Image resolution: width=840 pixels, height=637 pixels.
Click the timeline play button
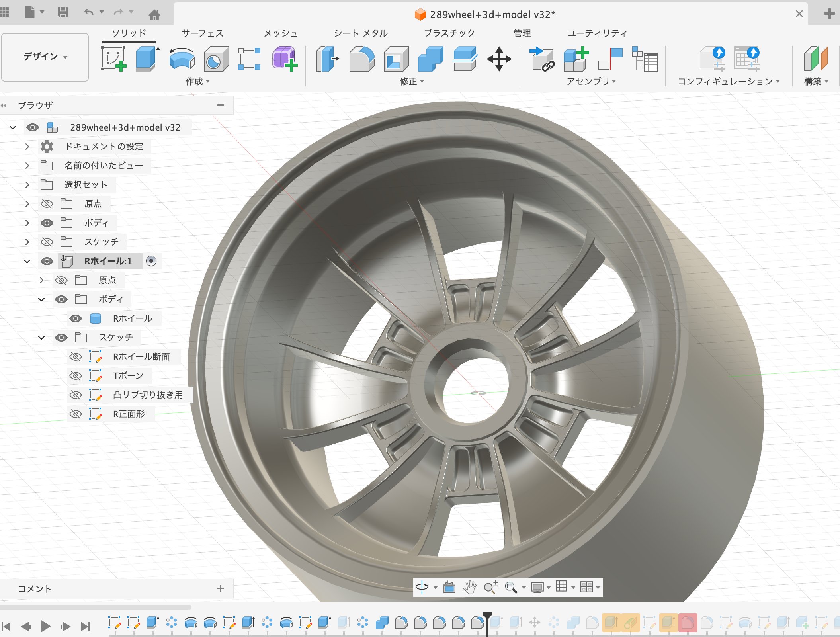tap(45, 626)
